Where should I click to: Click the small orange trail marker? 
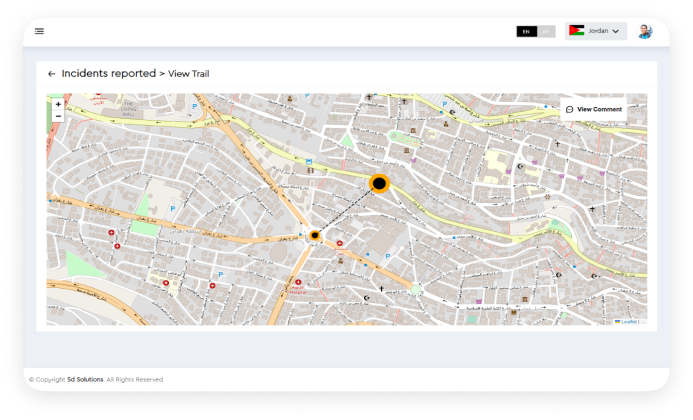[314, 235]
